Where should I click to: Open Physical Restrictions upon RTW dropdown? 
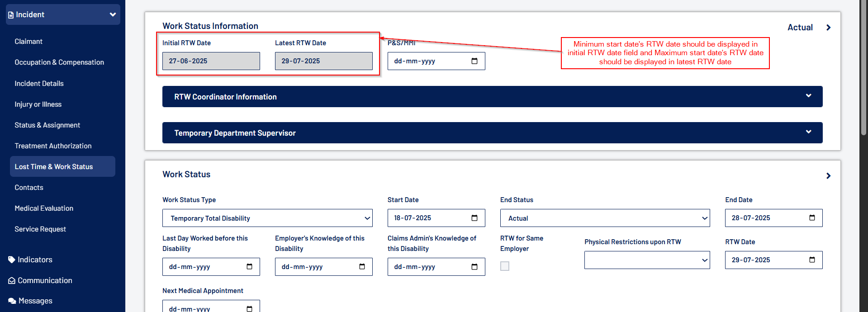pos(647,260)
